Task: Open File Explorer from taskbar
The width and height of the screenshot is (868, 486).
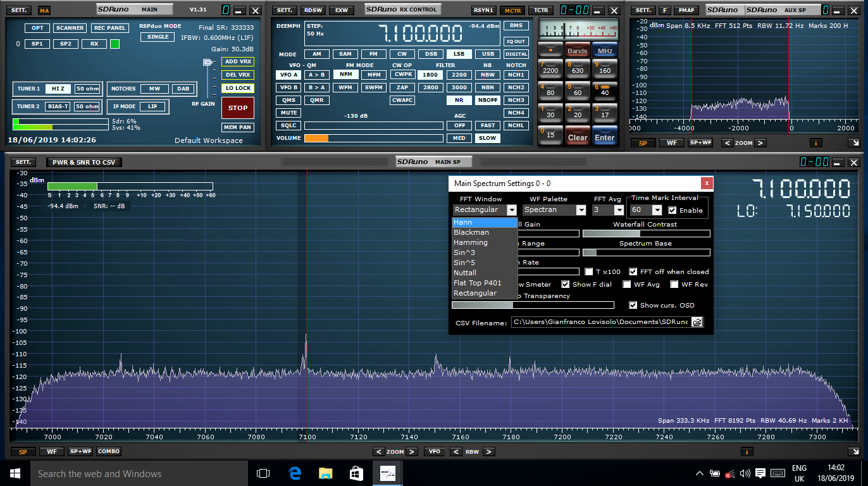Action: click(x=325, y=473)
